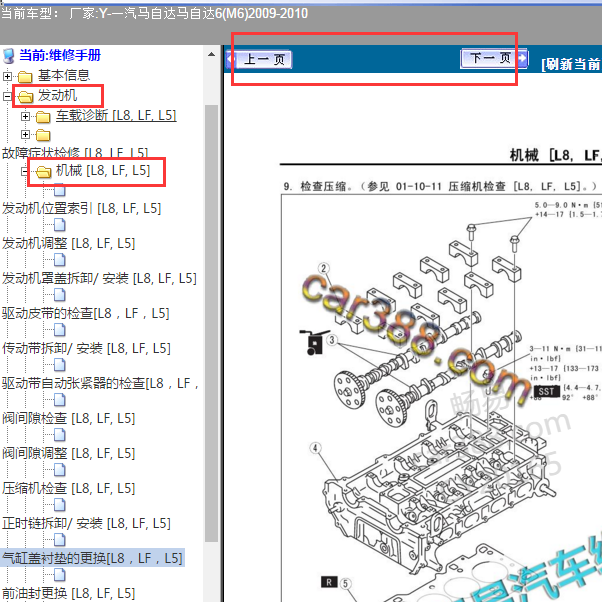Click the 下一页 next page button

click(494, 58)
